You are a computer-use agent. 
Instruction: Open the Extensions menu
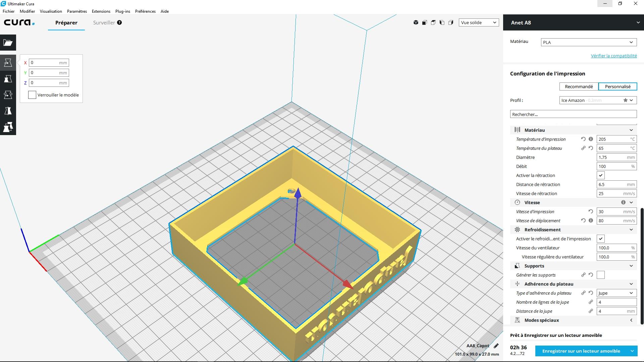(x=101, y=11)
